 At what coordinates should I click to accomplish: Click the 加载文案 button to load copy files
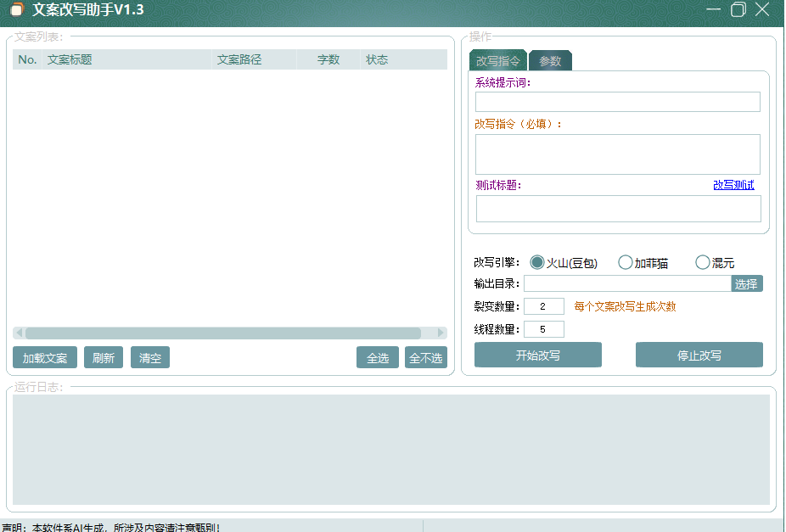click(x=44, y=357)
